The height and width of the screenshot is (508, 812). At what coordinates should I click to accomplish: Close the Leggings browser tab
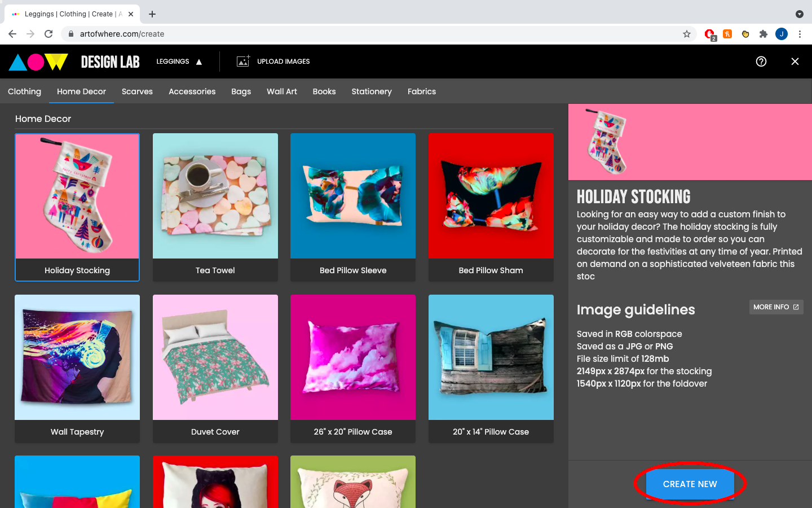pyautogui.click(x=131, y=14)
